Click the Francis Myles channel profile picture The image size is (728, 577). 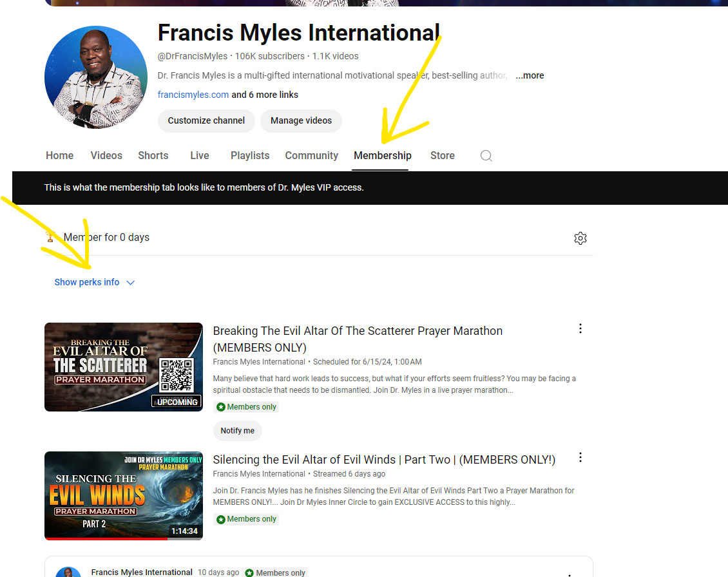tap(96, 77)
